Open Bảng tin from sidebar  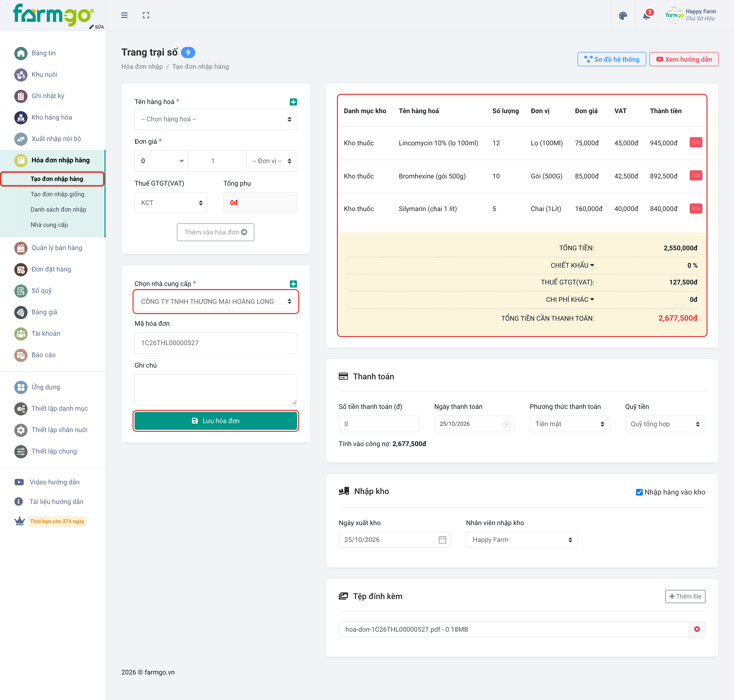coord(44,53)
